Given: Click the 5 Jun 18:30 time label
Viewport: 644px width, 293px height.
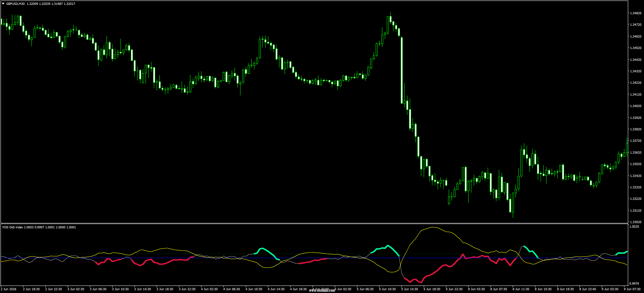Looking at the screenshot, I should [x=432, y=289].
